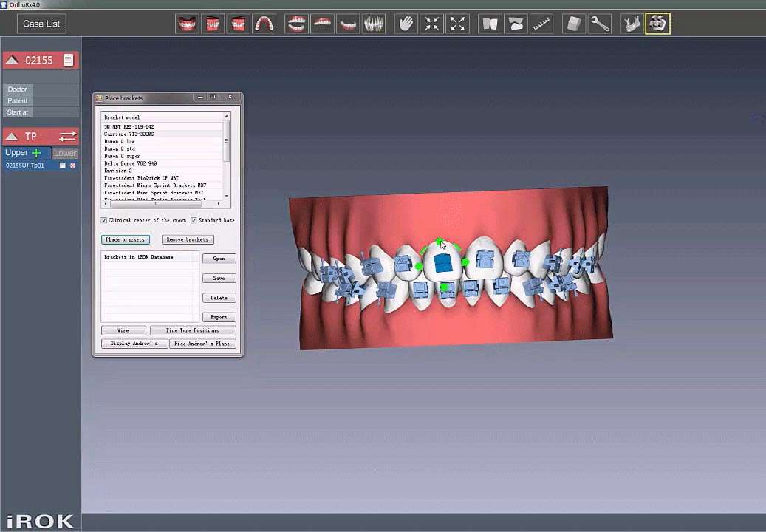Click the highlighted bracket placement icon

click(x=657, y=24)
